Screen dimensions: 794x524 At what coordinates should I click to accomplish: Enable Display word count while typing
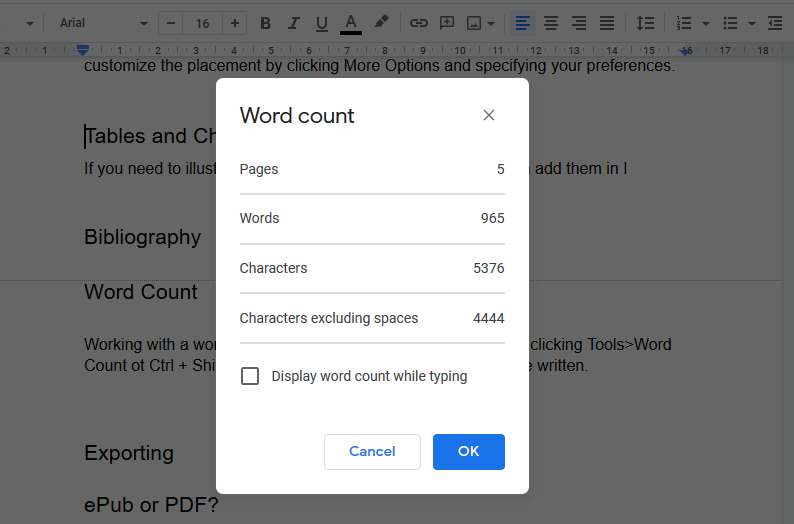click(x=250, y=376)
